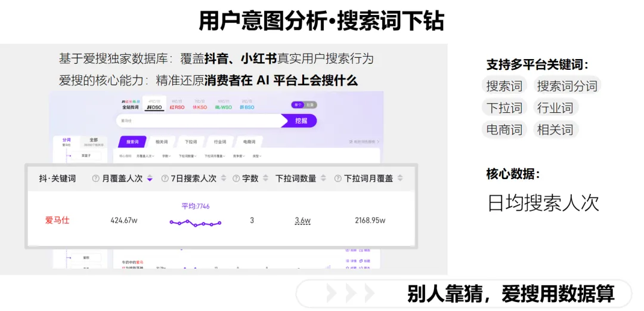Sort by 下拉词数量 column arrows

323,178
